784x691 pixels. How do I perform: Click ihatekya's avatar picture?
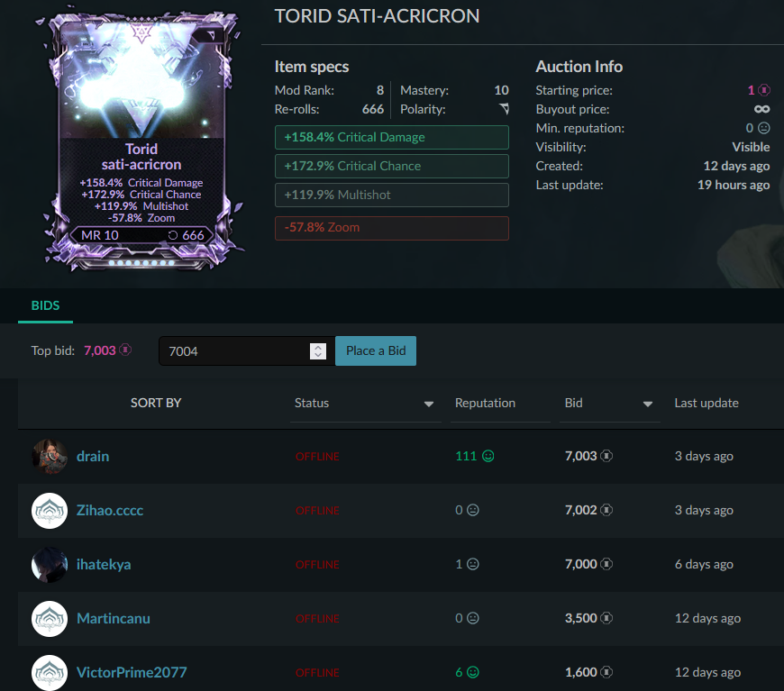[x=50, y=565]
